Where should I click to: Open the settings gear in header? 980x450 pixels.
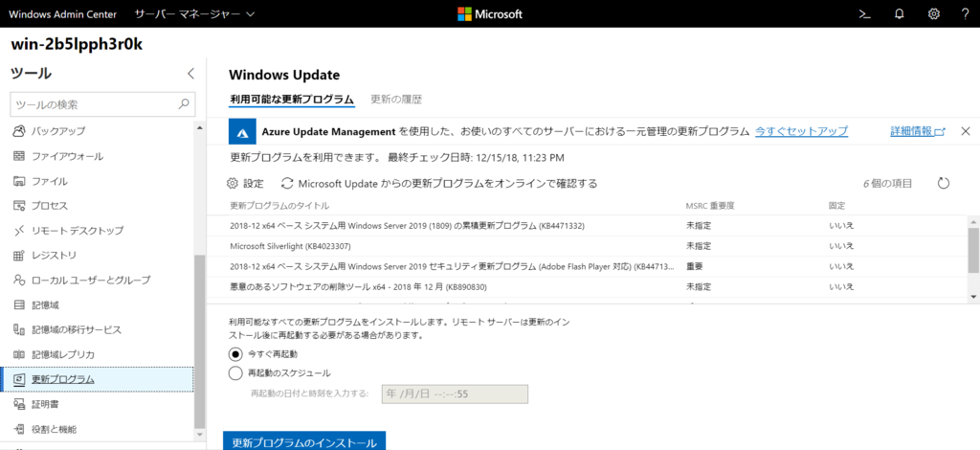click(x=934, y=13)
